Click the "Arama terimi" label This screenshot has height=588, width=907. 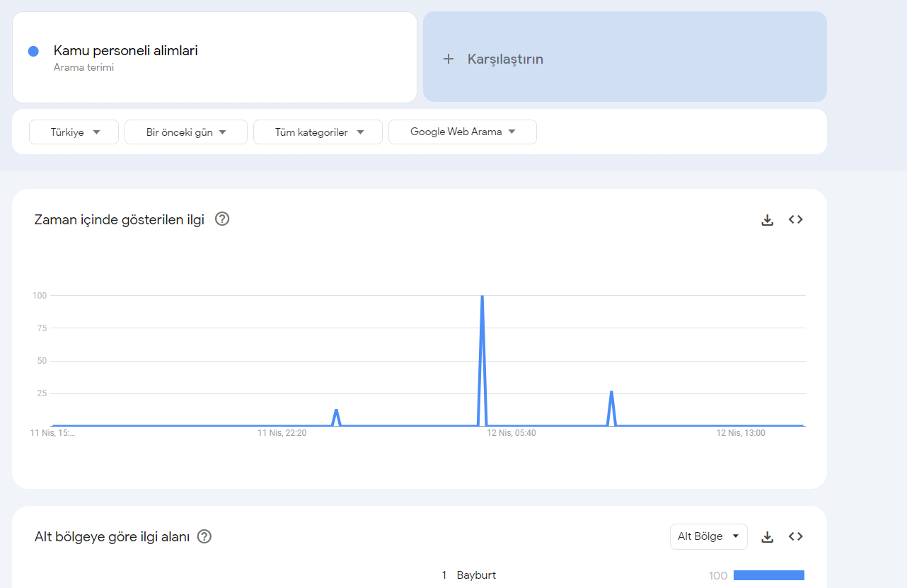(x=83, y=68)
